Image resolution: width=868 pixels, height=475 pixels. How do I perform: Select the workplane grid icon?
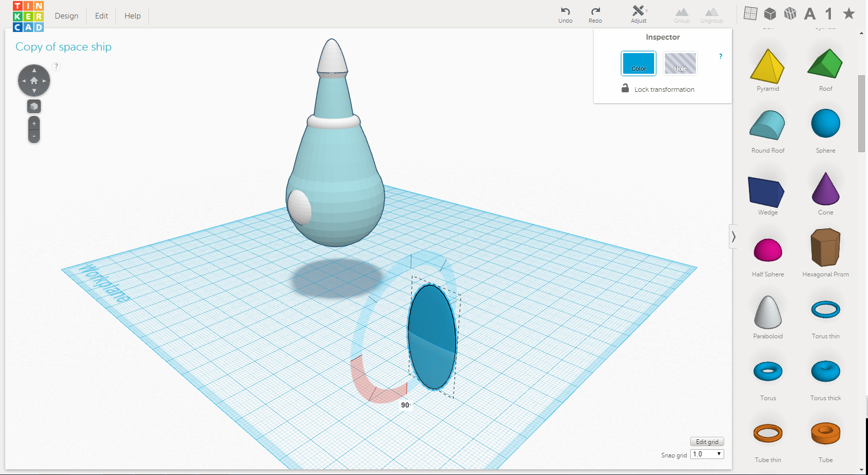coord(750,13)
